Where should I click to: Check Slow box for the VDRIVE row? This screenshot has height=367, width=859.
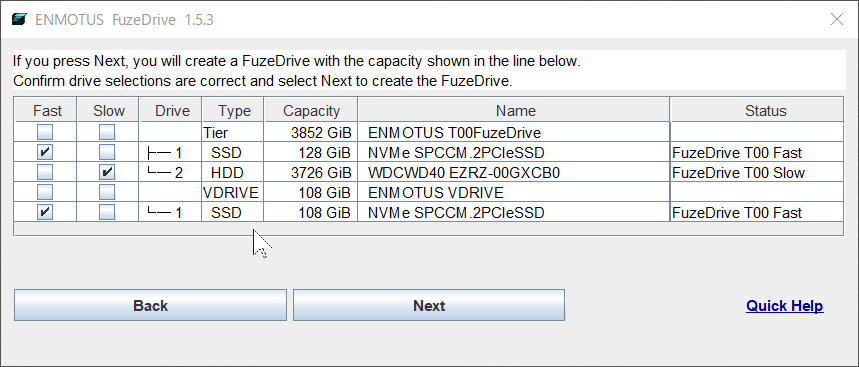point(107,192)
